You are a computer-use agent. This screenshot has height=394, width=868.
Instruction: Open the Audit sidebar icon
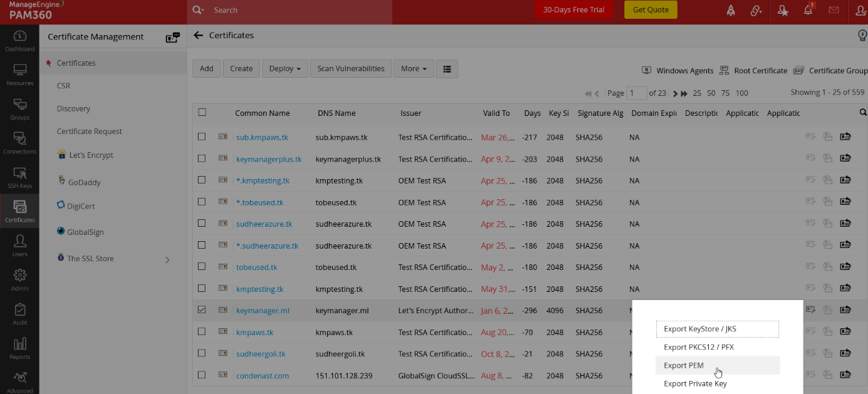[x=19, y=314]
